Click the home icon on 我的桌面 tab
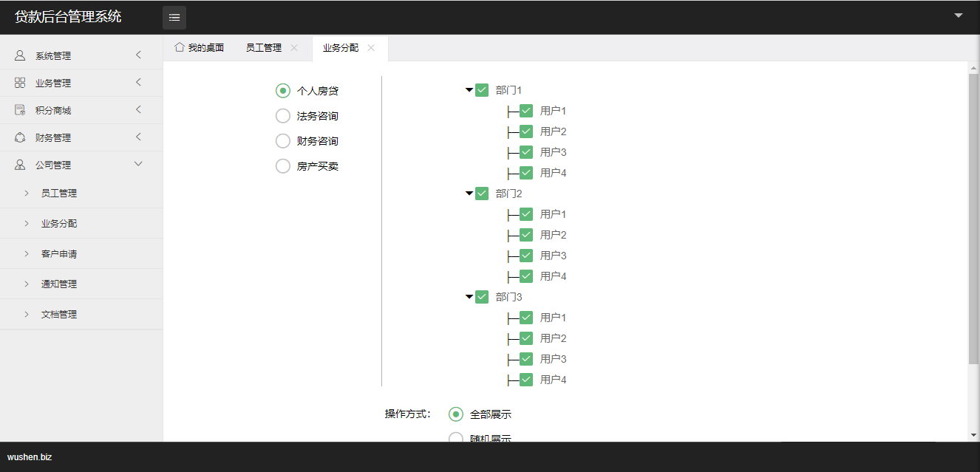This screenshot has height=472, width=980. click(179, 47)
